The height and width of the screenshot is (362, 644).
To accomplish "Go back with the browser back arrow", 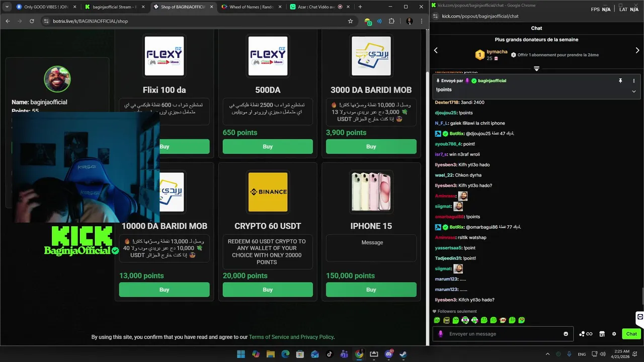I will [x=8, y=21].
